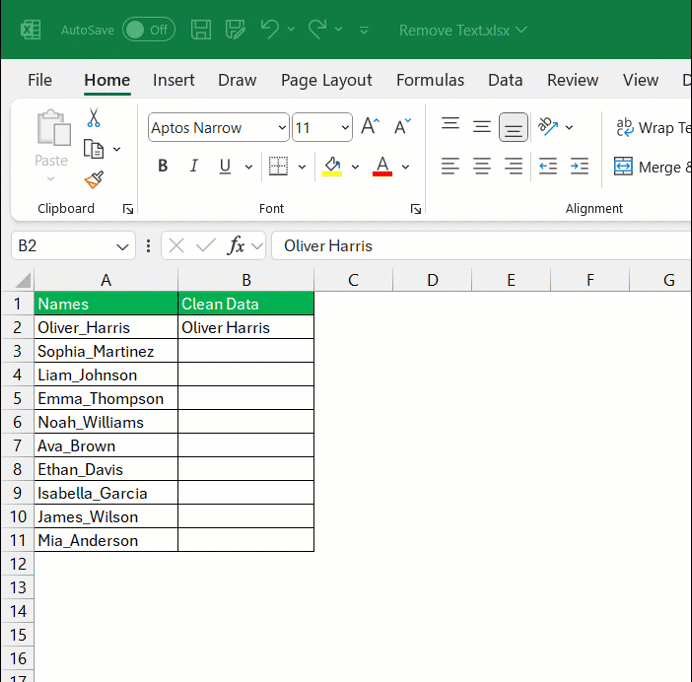
Task: Open the Aptos Narrow font name box
Action: click(219, 128)
